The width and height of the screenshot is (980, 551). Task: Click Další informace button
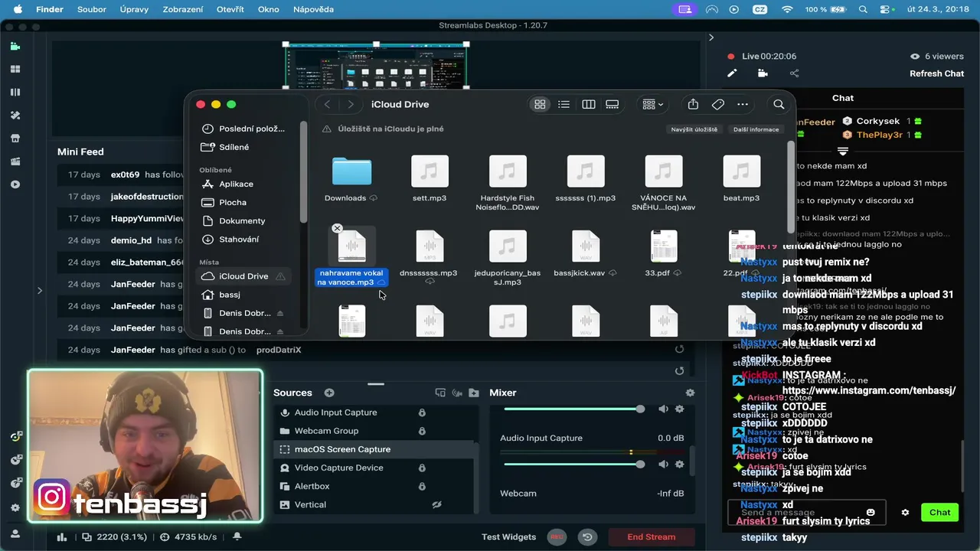pos(756,129)
